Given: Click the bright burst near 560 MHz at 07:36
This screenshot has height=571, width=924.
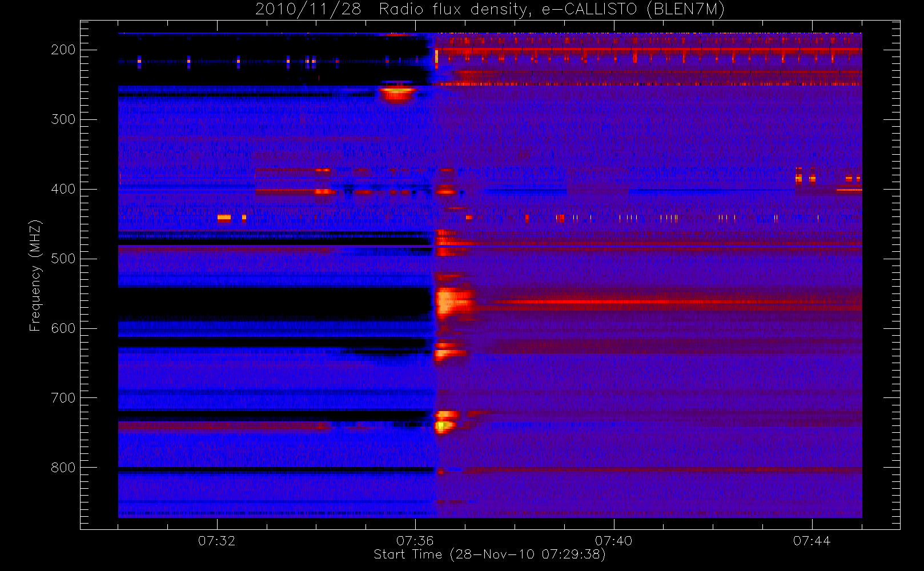Looking at the screenshot, I should point(453,303).
